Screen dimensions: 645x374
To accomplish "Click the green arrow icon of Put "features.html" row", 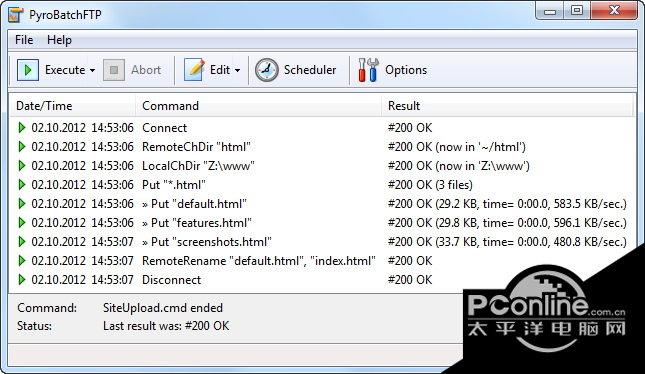I will pyautogui.click(x=22, y=223).
